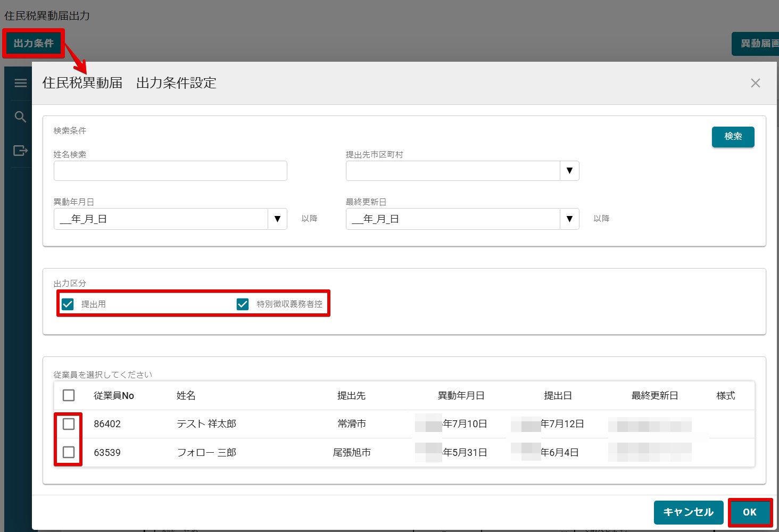Screen dimensions: 779x532
Task: Click the 出力条件 button
Action: pyautogui.click(x=34, y=43)
